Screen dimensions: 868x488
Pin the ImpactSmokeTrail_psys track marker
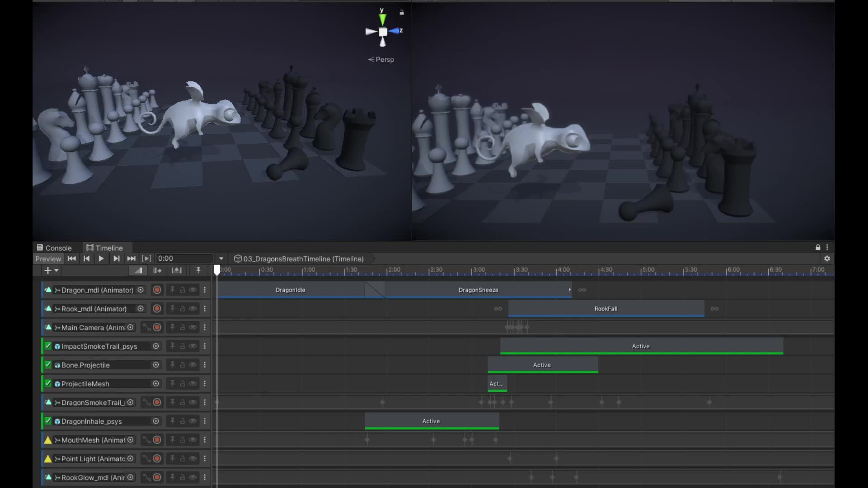(172, 346)
